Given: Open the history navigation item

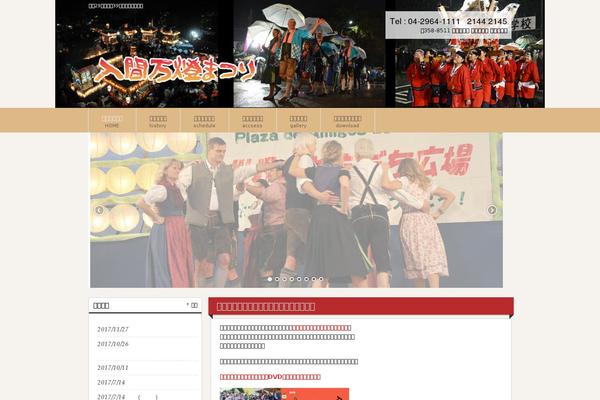Looking at the screenshot, I should click(158, 121).
